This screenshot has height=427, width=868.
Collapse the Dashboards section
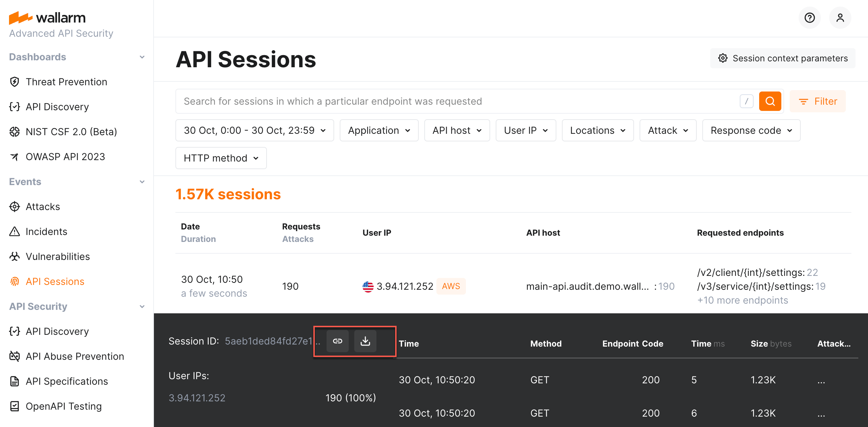pos(142,56)
